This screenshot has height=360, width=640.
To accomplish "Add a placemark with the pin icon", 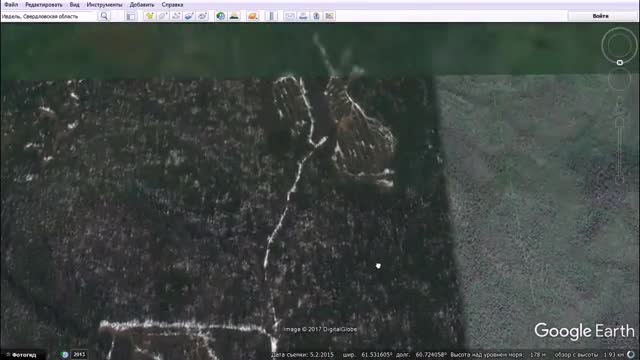I will click(149, 16).
